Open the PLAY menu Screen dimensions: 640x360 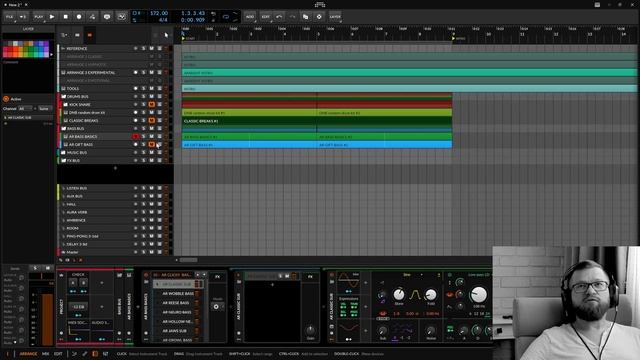(x=39, y=17)
